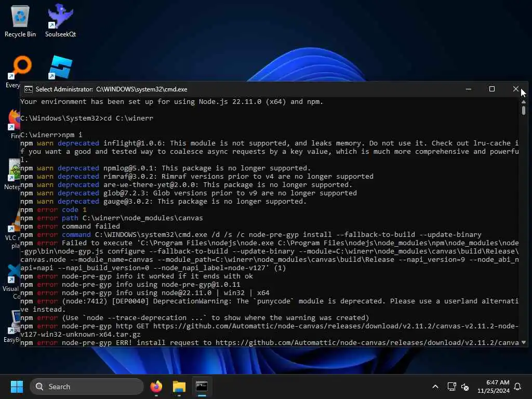Click the console scrollbar down arrow
Viewport: 532px width, 399px height.
pos(524,342)
